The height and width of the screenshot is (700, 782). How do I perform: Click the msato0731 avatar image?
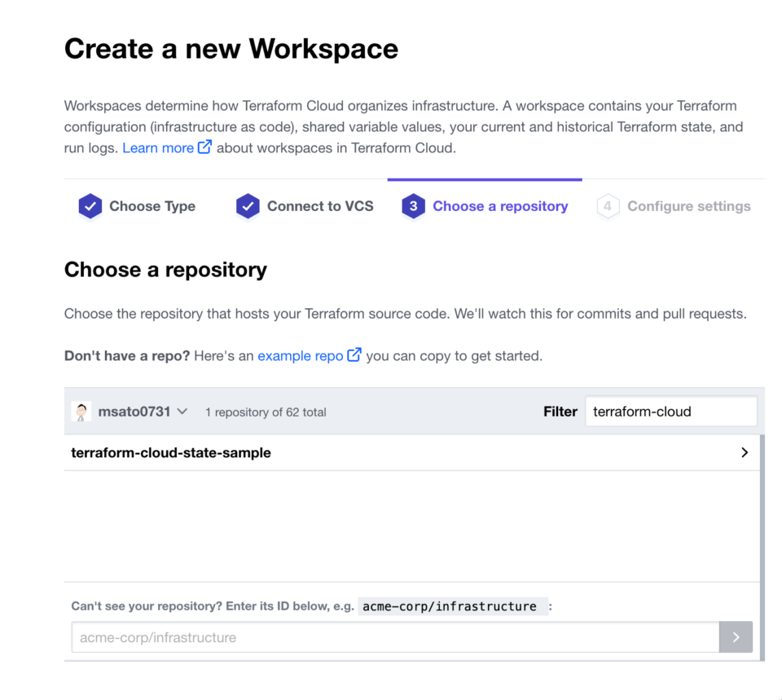pyautogui.click(x=81, y=412)
